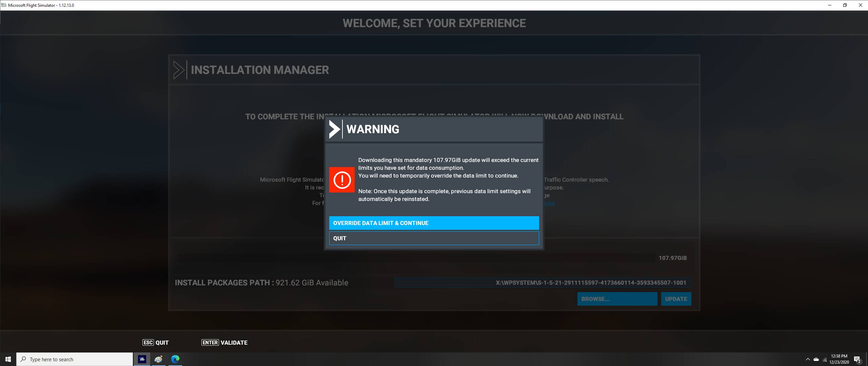The height and width of the screenshot is (366, 868).
Task: Expand the hidden system tray icons
Action: coord(808,359)
